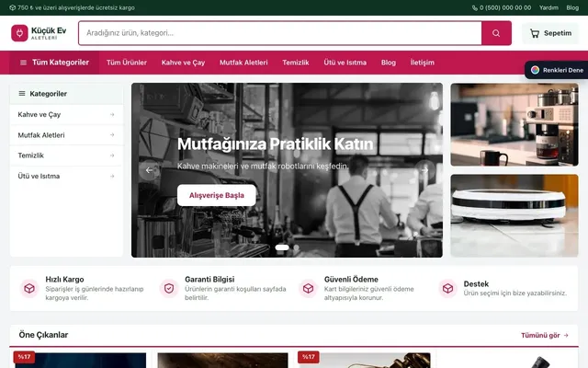The height and width of the screenshot is (368, 588).
Task: Open İletişim in the navigation bar
Action: point(423,63)
